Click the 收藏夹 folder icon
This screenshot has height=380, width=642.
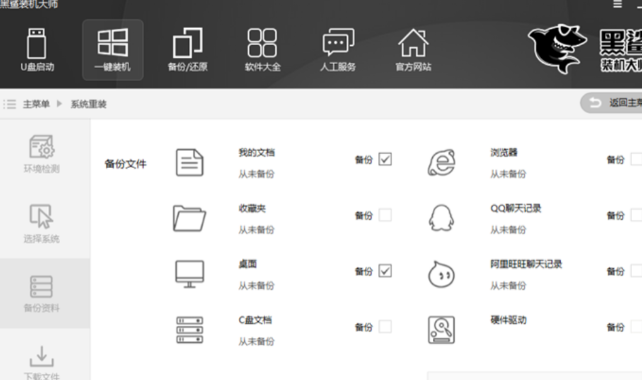(189, 218)
